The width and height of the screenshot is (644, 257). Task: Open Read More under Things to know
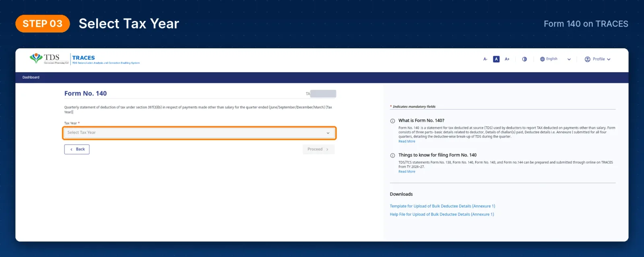[407, 172]
